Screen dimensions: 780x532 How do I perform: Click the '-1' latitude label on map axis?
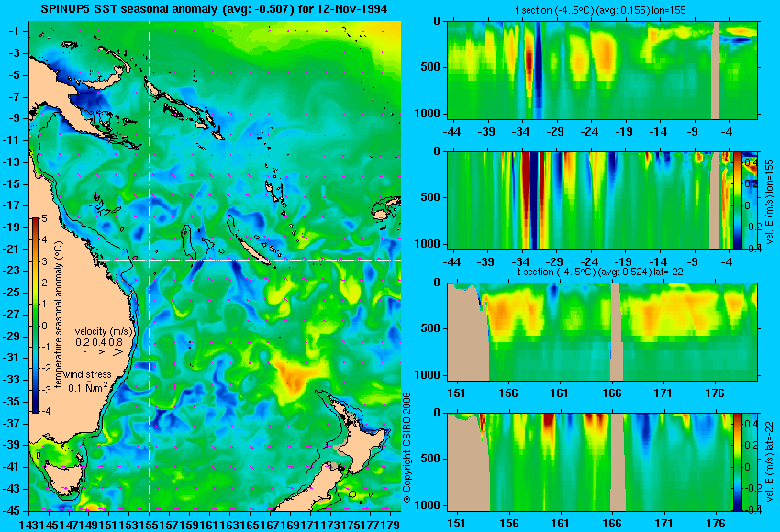point(16,31)
